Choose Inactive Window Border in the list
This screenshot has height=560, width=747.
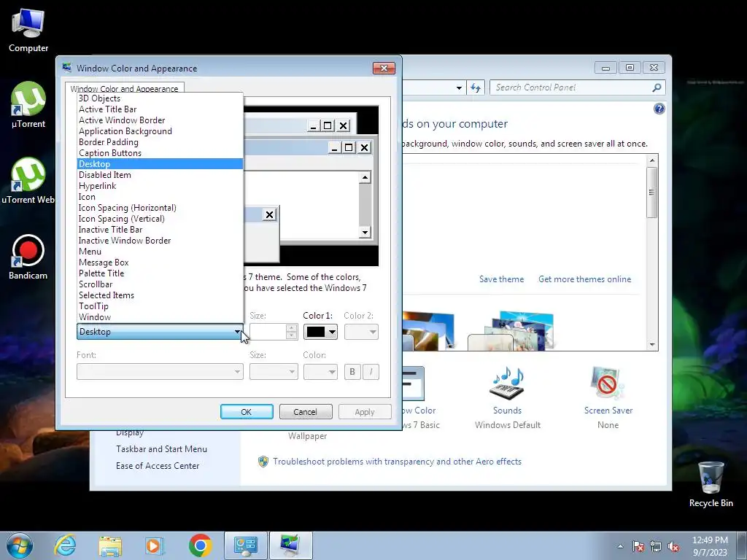160,241
